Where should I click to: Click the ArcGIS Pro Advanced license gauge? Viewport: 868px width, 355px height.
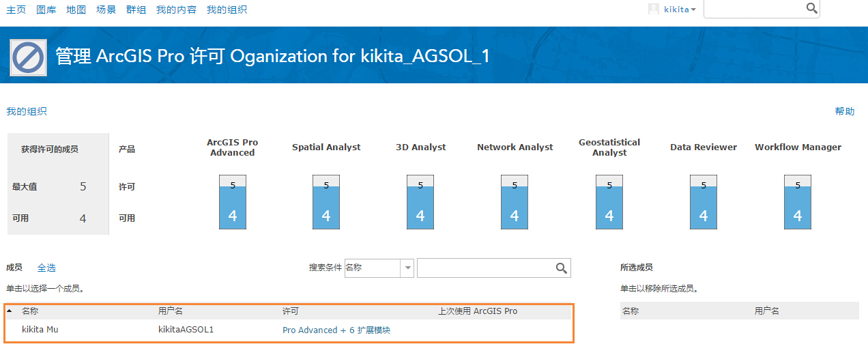[233, 201]
